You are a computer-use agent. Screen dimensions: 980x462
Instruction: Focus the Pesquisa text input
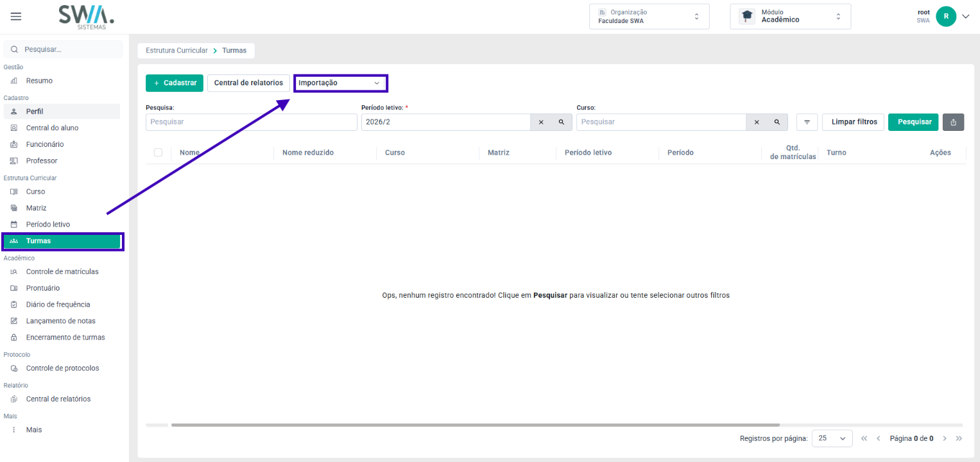click(252, 122)
